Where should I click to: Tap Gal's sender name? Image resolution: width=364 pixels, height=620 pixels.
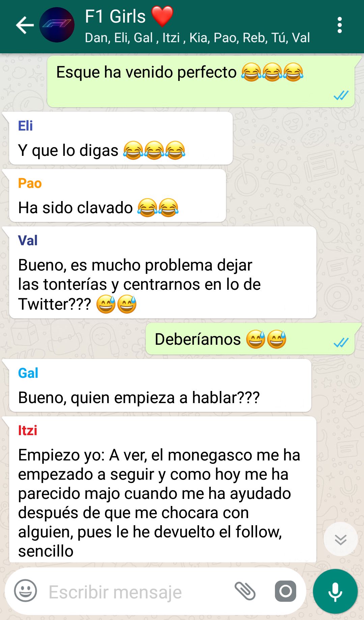click(x=28, y=373)
